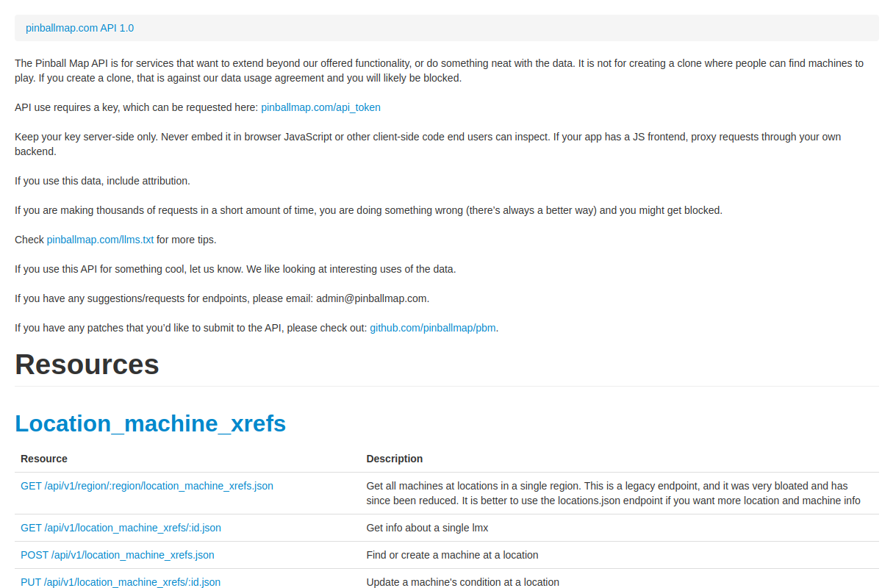Open the pinballmap.com/llms.txt link
882x588 pixels.
(100, 240)
